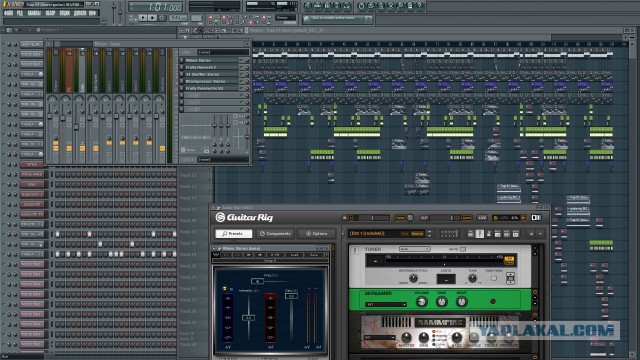640x360 pixels.
Task: Open the step sequencer shortcut icon
Action: click(318, 6)
